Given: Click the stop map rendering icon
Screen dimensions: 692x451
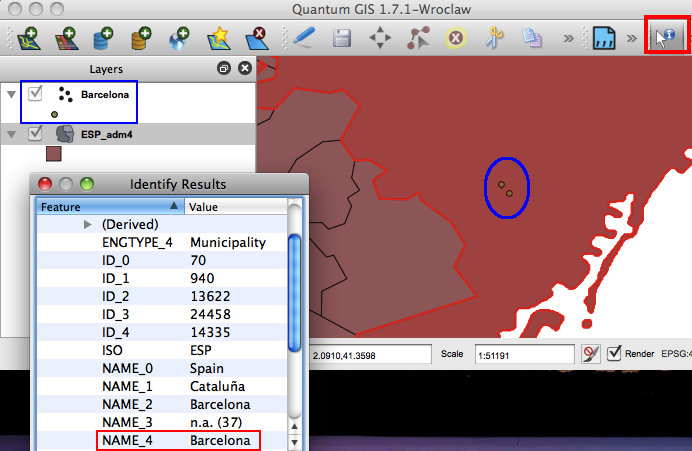Looking at the screenshot, I should (590, 354).
